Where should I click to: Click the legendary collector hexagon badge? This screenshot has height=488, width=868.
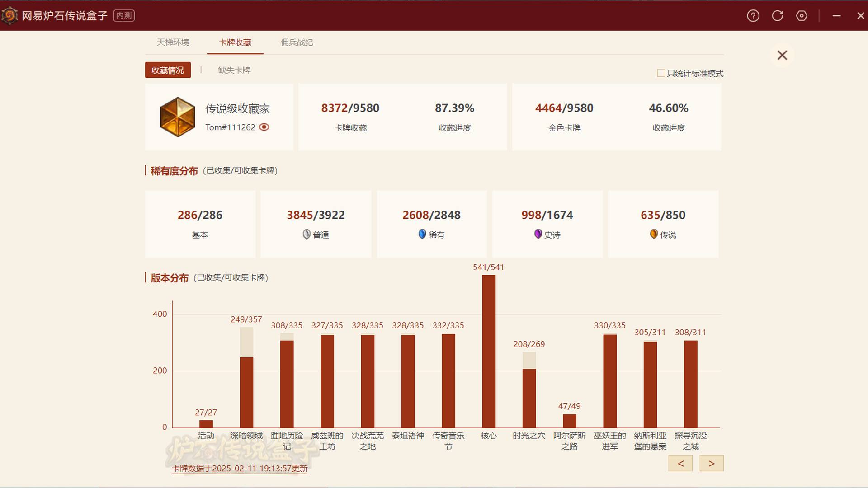(x=178, y=117)
